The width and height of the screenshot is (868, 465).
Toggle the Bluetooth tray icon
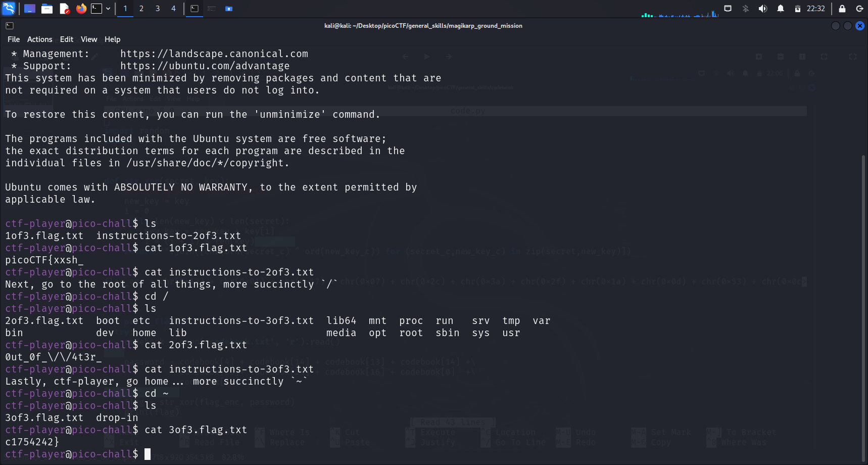coord(745,9)
